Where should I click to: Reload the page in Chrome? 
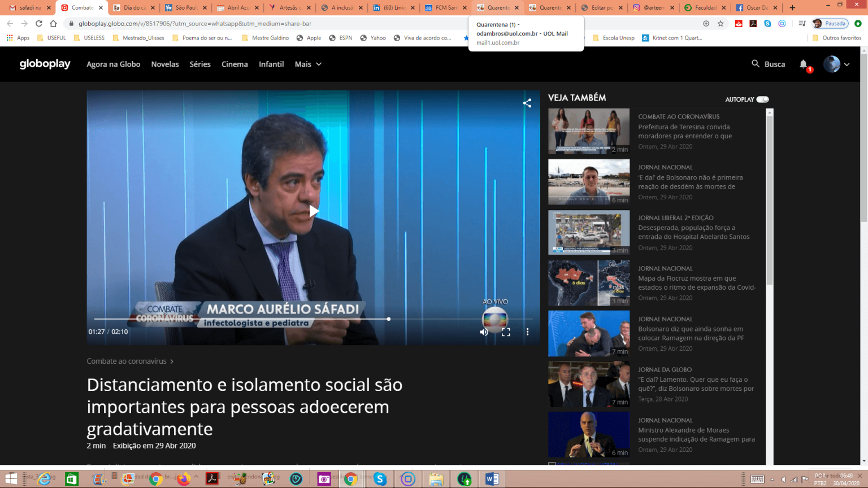coord(38,24)
